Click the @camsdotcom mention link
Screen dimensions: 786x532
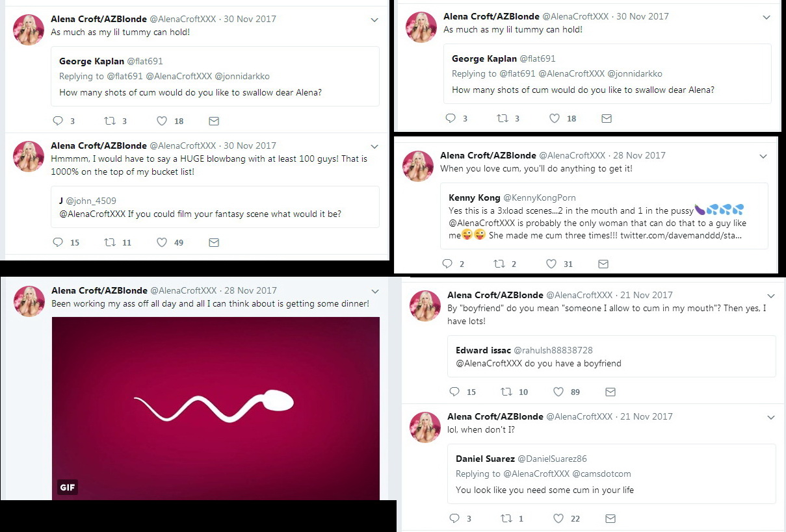(x=601, y=474)
